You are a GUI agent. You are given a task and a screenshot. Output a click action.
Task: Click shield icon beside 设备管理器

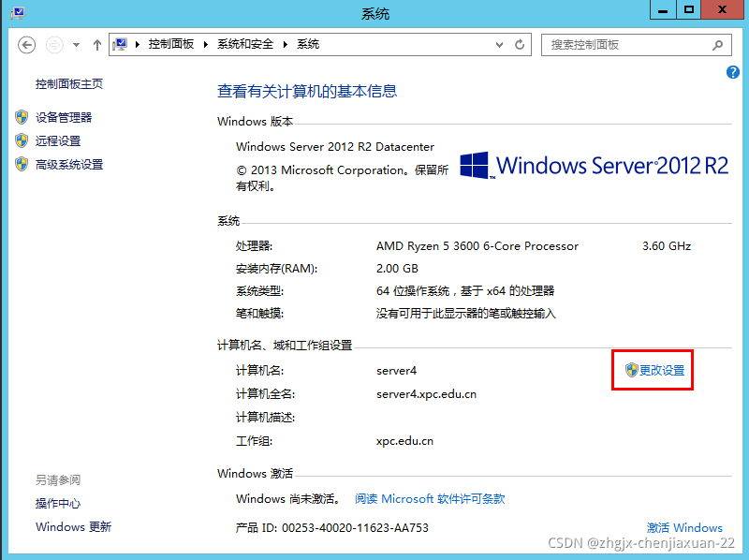22,117
